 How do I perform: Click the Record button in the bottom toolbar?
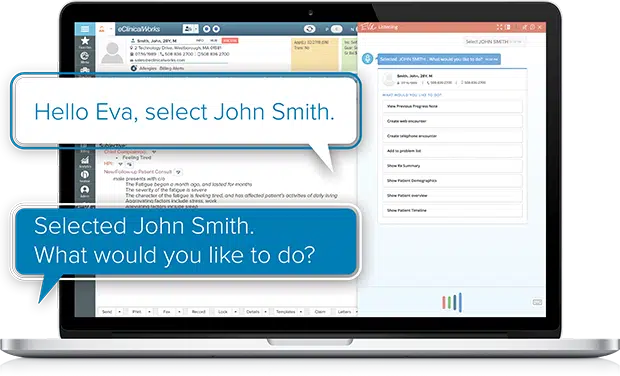[198, 312]
